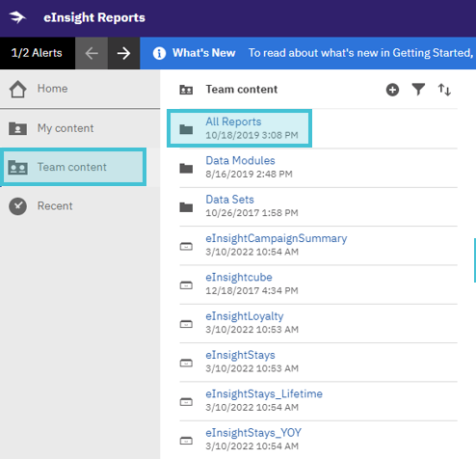Click the sort arrows icon
476x459 pixels.
pos(444,90)
